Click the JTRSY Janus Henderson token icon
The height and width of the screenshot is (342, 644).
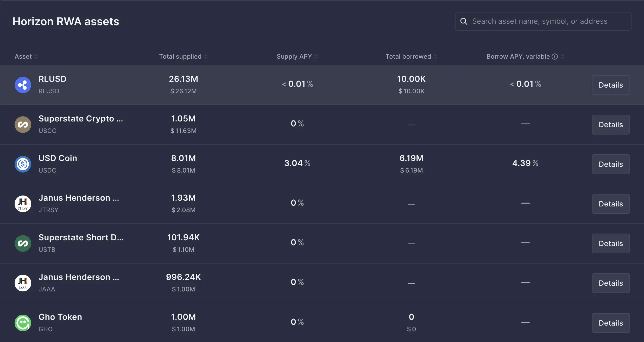pyautogui.click(x=23, y=204)
